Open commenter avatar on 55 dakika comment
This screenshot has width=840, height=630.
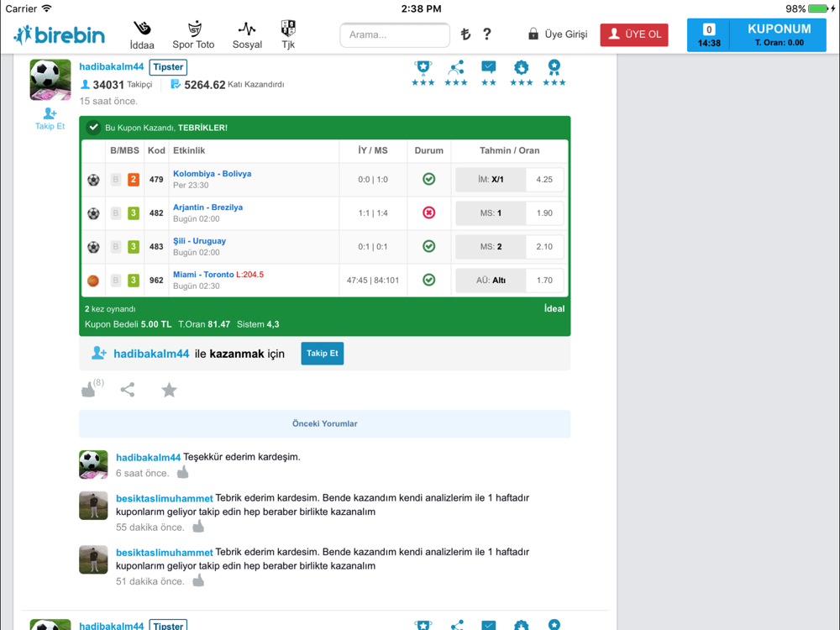(x=93, y=506)
